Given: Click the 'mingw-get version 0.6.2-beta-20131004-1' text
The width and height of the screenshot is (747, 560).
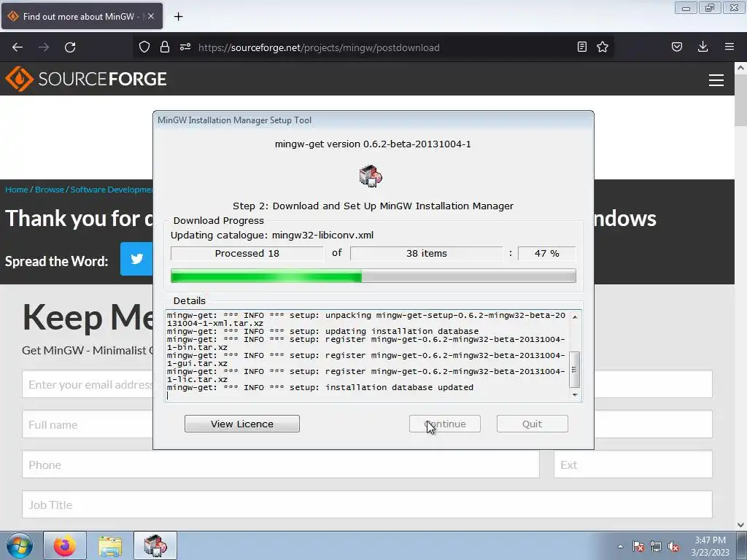Looking at the screenshot, I should [x=373, y=144].
